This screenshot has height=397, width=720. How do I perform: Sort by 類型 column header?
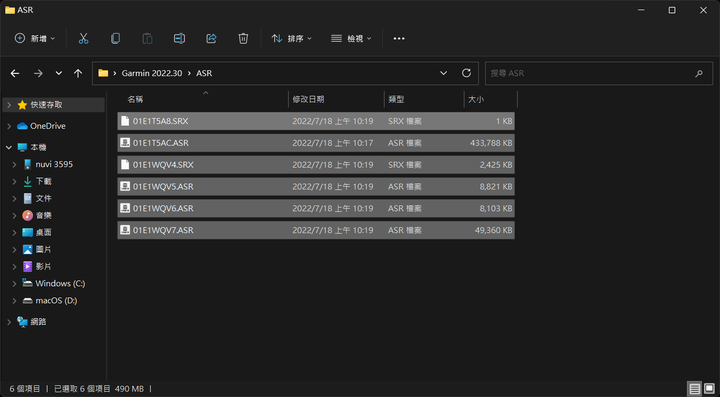pyautogui.click(x=396, y=100)
